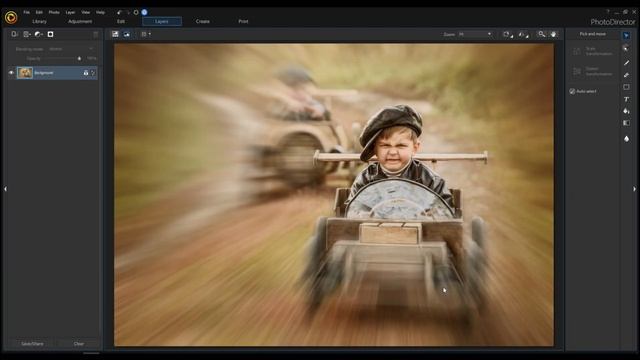Switch to the Print tab

click(x=243, y=21)
